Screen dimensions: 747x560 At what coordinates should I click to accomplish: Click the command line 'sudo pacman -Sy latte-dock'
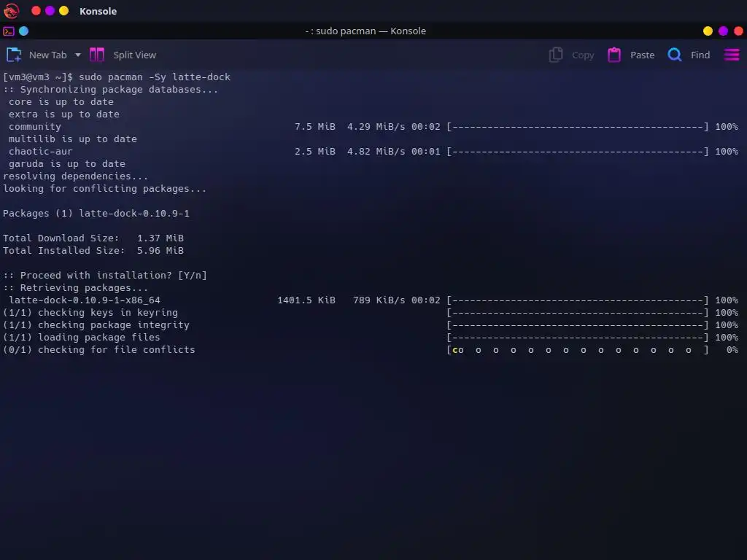tap(155, 77)
